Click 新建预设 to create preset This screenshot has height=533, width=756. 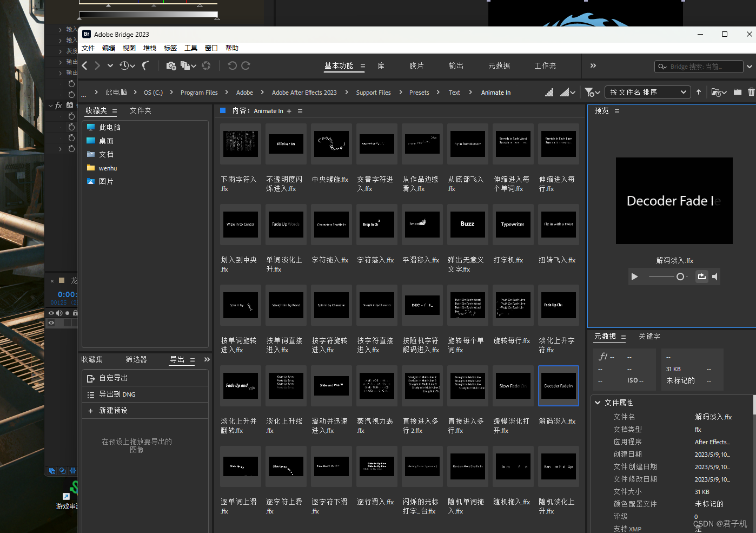click(145, 410)
